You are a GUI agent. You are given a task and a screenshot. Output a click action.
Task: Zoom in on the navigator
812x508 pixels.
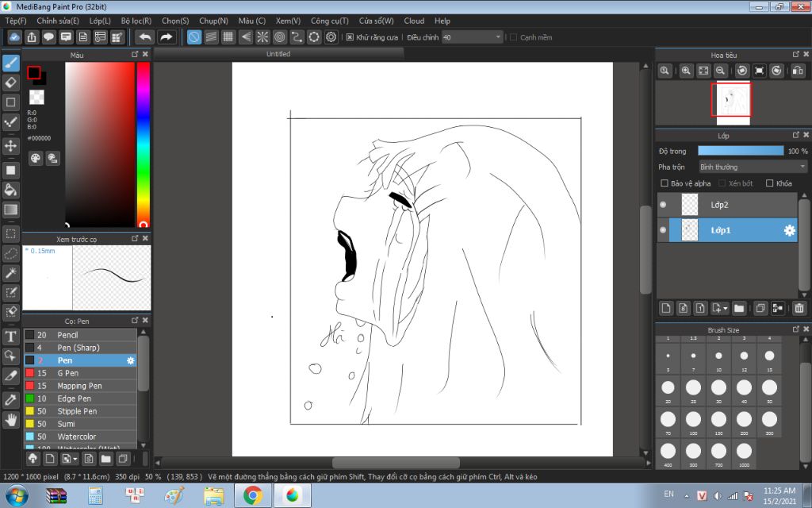click(x=686, y=71)
